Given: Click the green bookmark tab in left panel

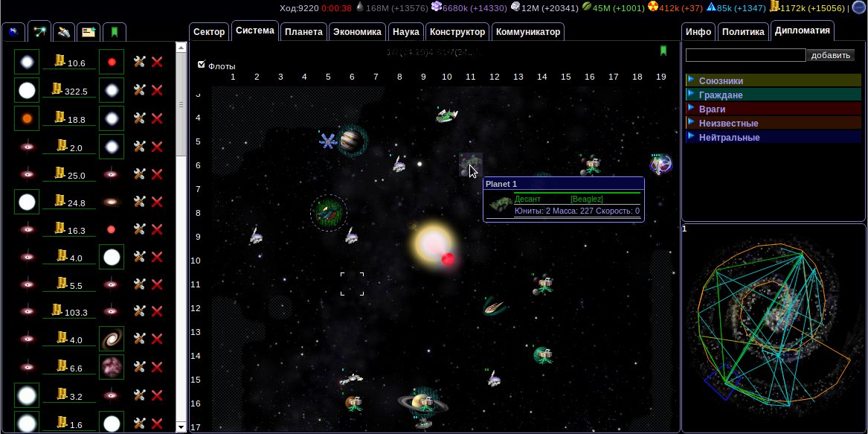Looking at the screenshot, I should 115,31.
